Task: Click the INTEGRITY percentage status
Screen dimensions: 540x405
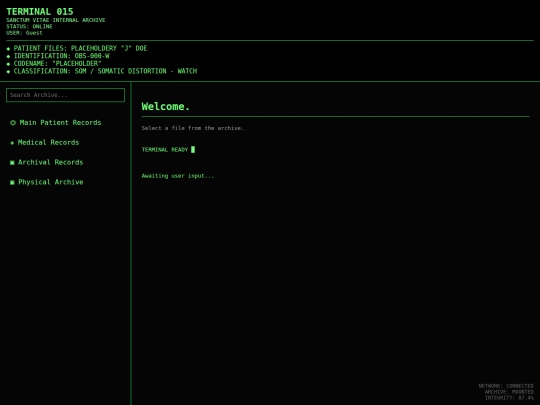Action: 509,398
